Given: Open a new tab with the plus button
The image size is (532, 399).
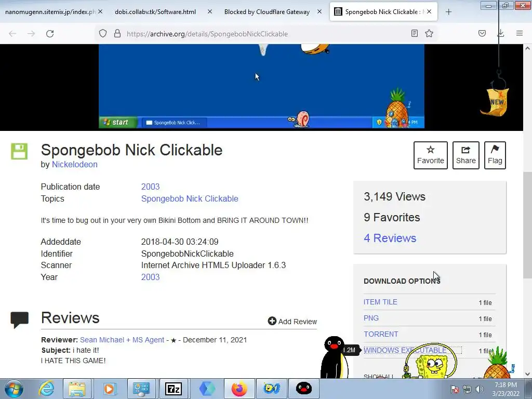Looking at the screenshot, I should [x=448, y=12].
